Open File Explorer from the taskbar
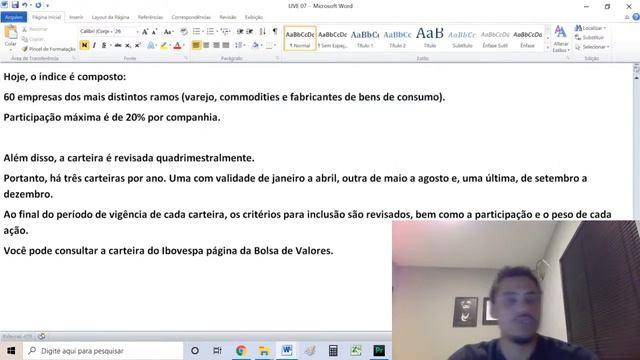 click(x=264, y=351)
